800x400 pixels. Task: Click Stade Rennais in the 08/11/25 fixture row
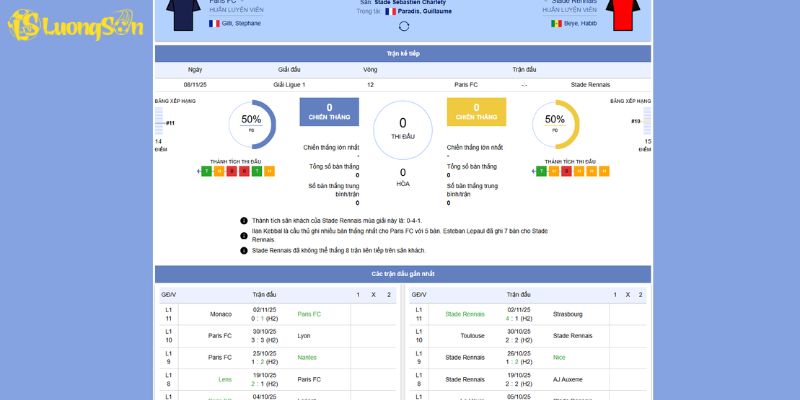click(590, 85)
